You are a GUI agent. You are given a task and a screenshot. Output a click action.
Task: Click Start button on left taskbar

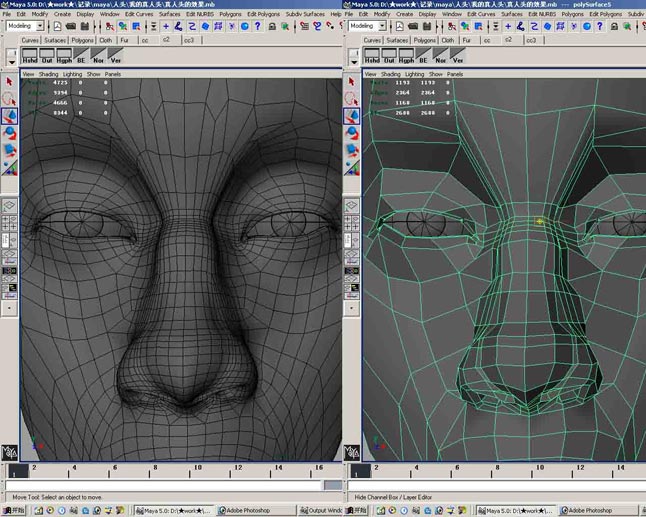coord(14,510)
